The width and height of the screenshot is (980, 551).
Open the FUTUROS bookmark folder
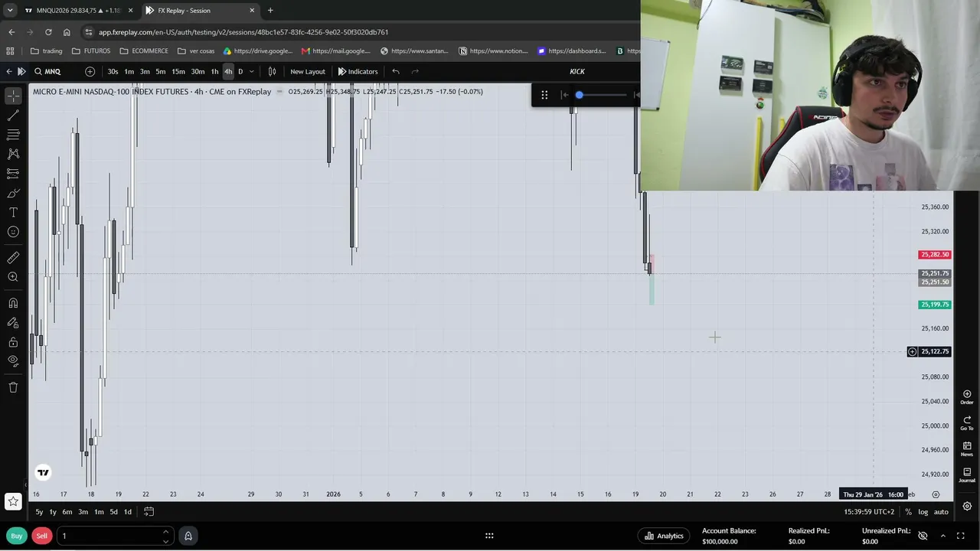click(x=91, y=51)
